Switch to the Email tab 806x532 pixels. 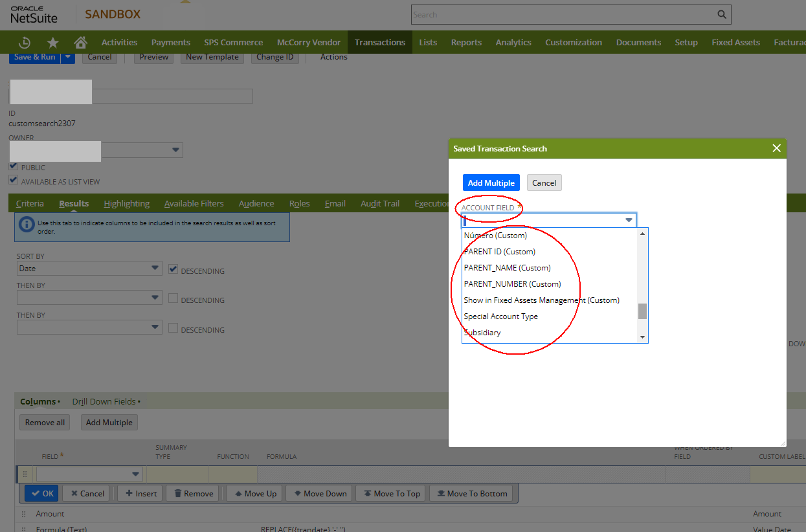click(x=335, y=203)
